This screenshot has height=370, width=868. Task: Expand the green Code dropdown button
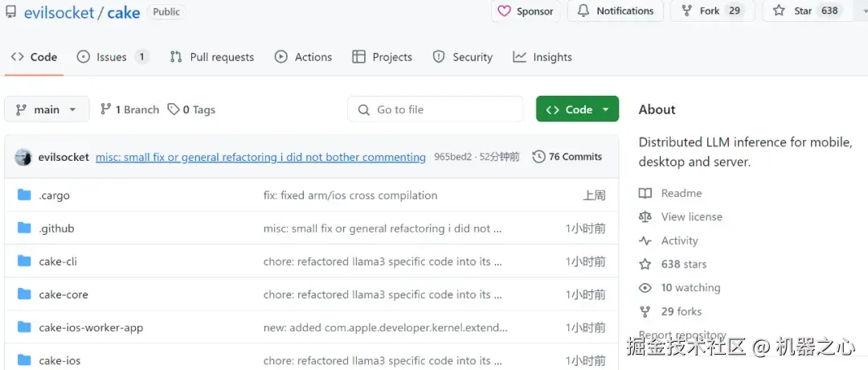(577, 109)
